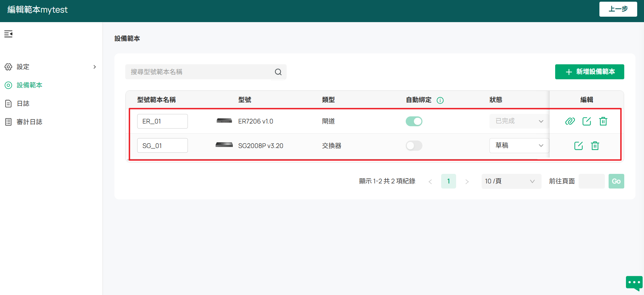
Task: Focus the 搜尋型號範本名稱 search field
Action: tap(206, 72)
